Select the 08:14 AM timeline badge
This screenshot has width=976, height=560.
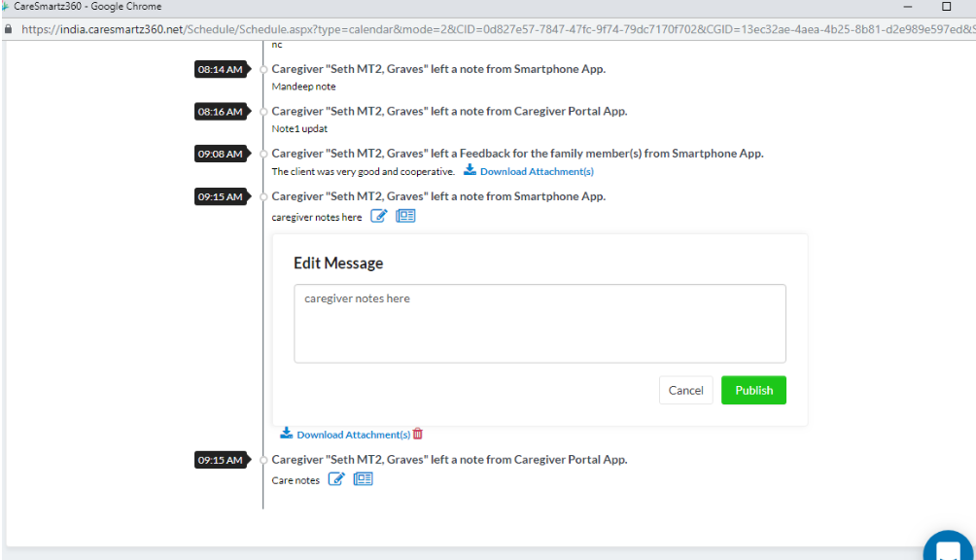pos(220,70)
